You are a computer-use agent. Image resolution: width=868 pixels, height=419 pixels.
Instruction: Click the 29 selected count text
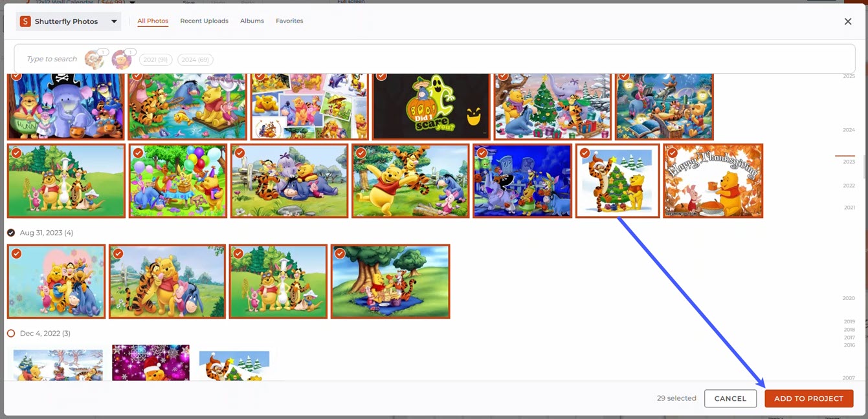point(676,398)
